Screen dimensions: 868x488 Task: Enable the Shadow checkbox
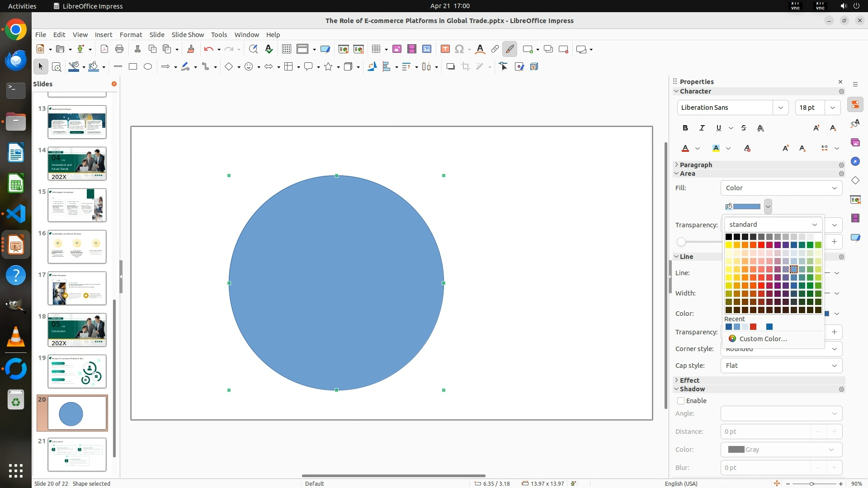[681, 401]
